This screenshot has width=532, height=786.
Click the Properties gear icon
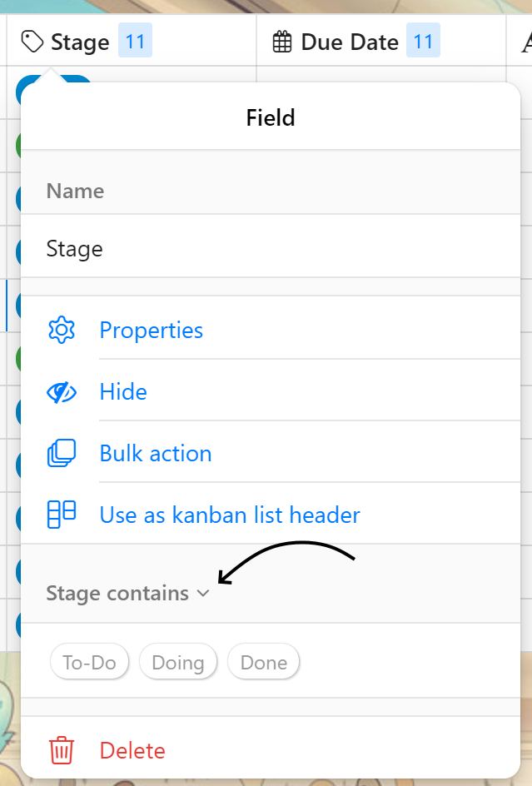[62, 330]
